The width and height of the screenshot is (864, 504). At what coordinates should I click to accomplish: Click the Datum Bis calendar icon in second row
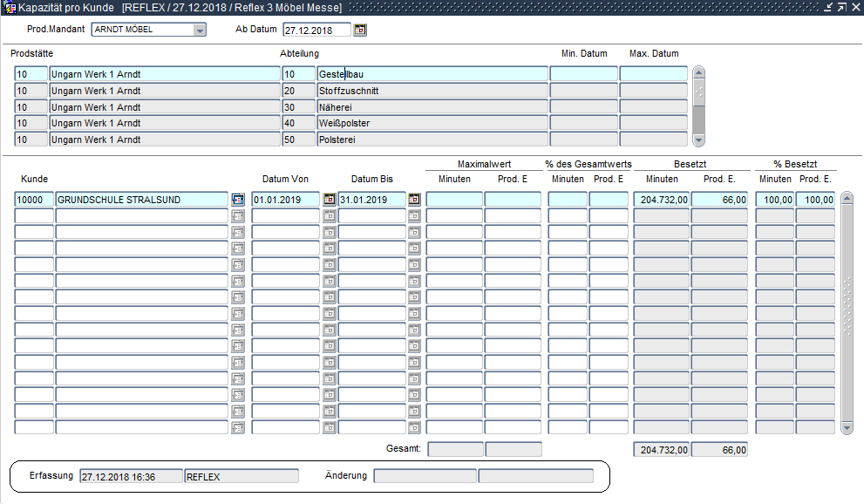[414, 216]
